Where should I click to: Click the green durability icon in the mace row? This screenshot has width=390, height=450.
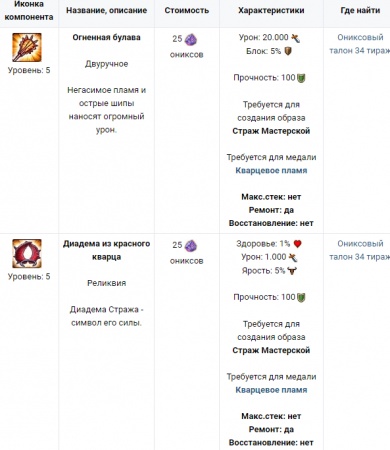[x=301, y=78]
